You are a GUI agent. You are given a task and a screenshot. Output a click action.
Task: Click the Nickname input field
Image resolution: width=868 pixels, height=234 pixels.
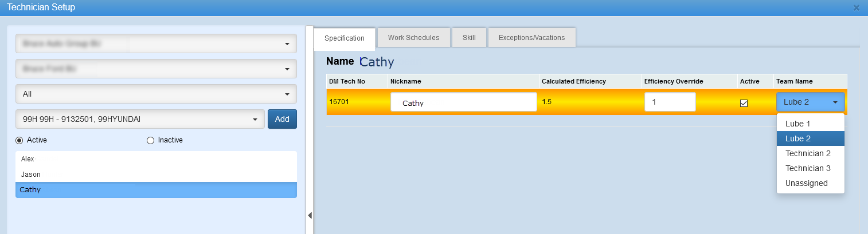coord(463,103)
